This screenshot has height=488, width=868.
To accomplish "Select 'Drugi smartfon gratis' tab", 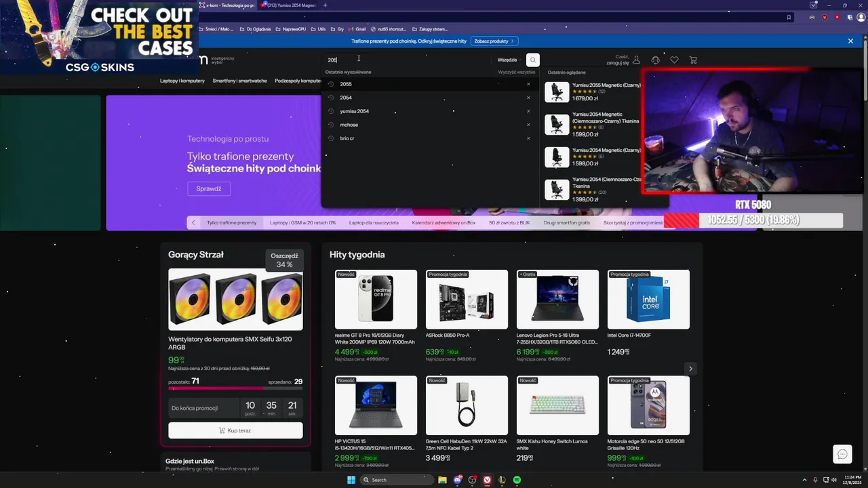I will tap(566, 222).
